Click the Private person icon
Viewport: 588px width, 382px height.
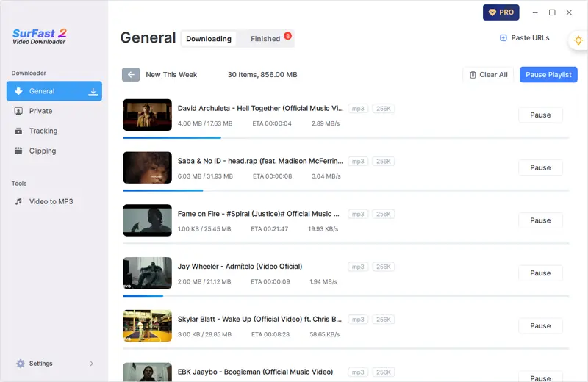tap(18, 111)
